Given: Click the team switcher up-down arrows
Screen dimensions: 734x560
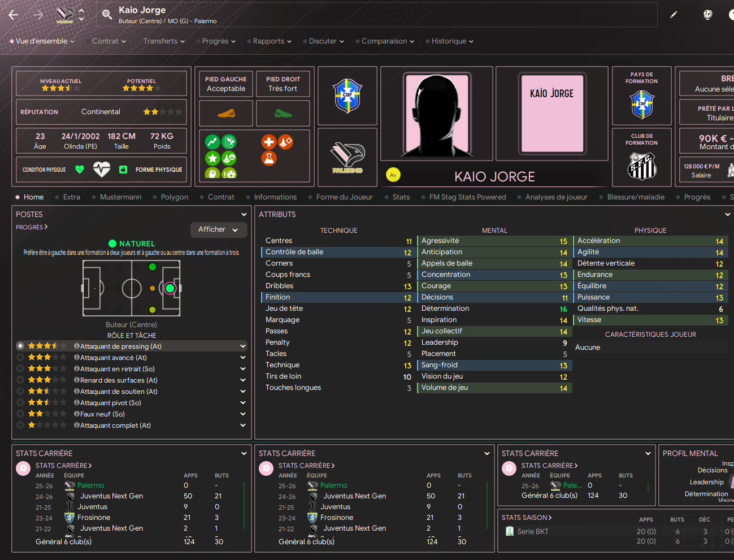Looking at the screenshot, I should pos(81,15).
